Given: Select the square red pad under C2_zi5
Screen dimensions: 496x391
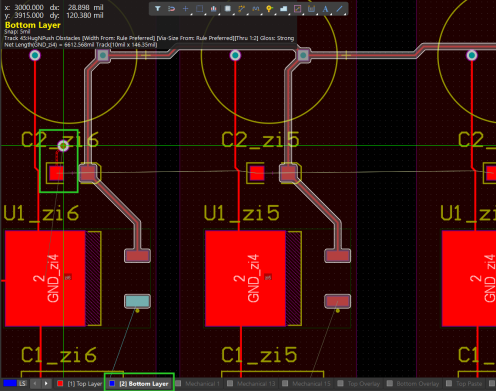Looking at the screenshot, I should 257,173.
